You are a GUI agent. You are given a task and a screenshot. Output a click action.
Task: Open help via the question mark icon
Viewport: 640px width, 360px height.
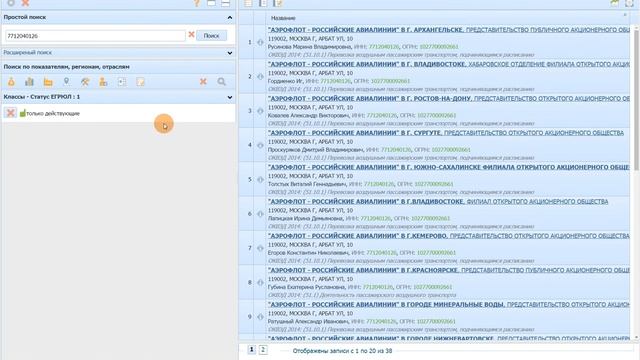point(197,3)
